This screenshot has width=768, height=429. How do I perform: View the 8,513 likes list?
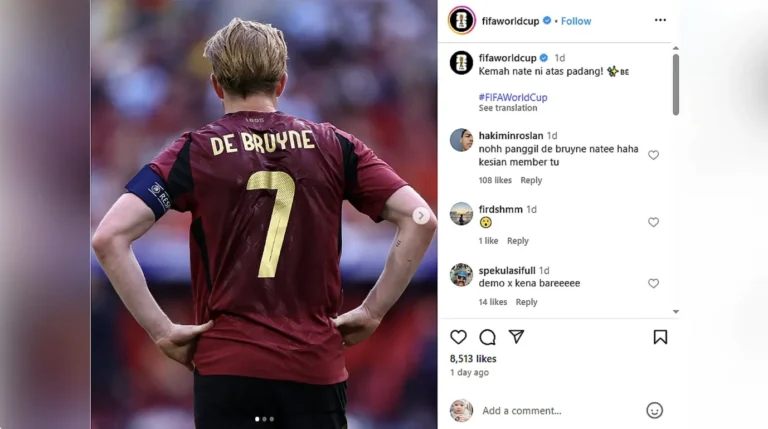[473, 358]
